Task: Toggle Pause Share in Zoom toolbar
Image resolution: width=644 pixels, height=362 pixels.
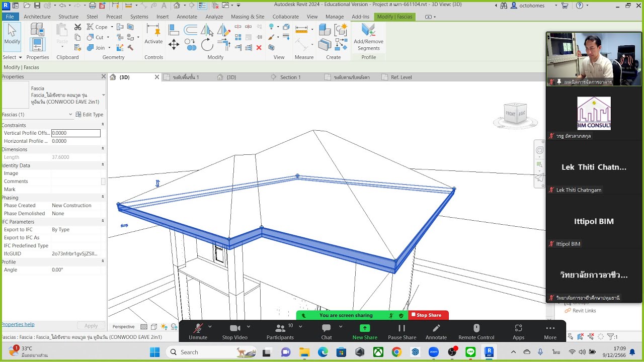Action: point(402,331)
